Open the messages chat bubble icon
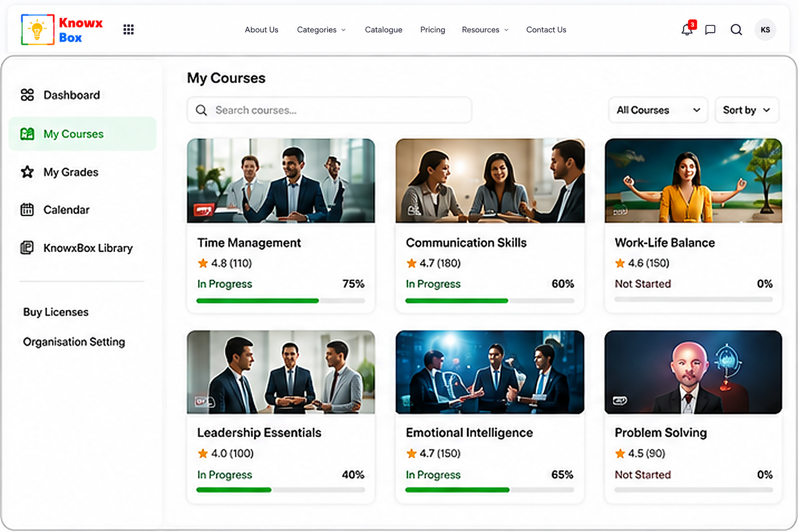Screen dimensions: 798x532 710,30
